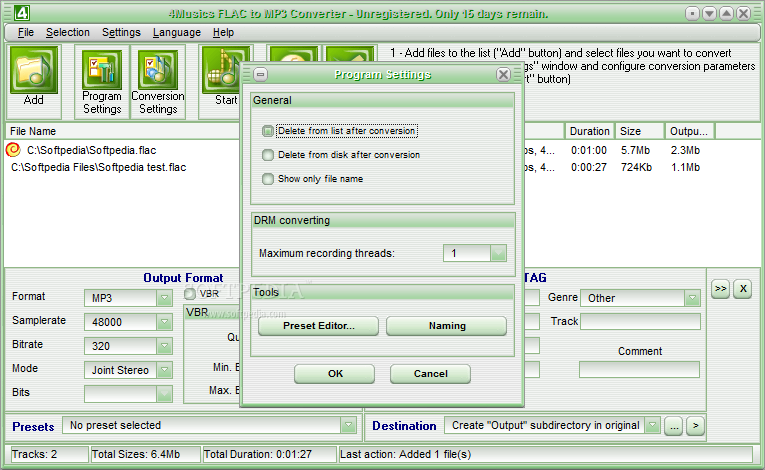Image resolution: width=765 pixels, height=470 pixels.
Task: Open the Selection menu
Action: pos(68,32)
